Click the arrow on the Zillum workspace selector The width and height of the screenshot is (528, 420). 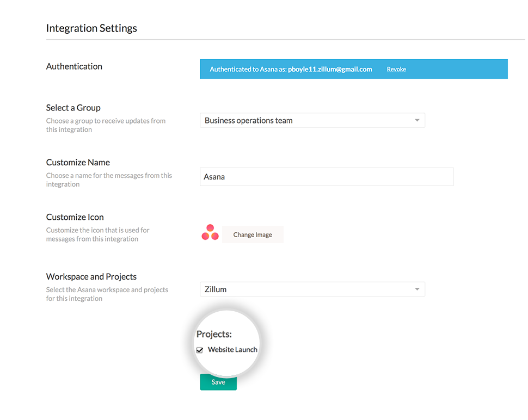pos(417,289)
